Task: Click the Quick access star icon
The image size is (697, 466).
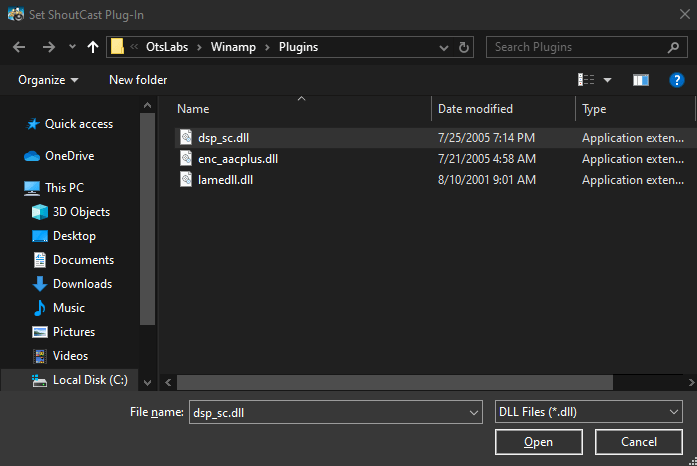Action: 33,124
